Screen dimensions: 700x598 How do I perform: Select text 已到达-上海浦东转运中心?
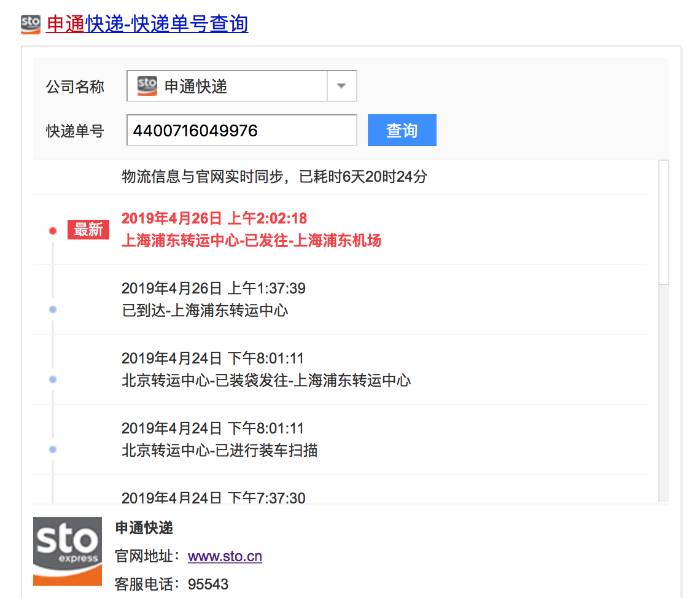(x=205, y=310)
